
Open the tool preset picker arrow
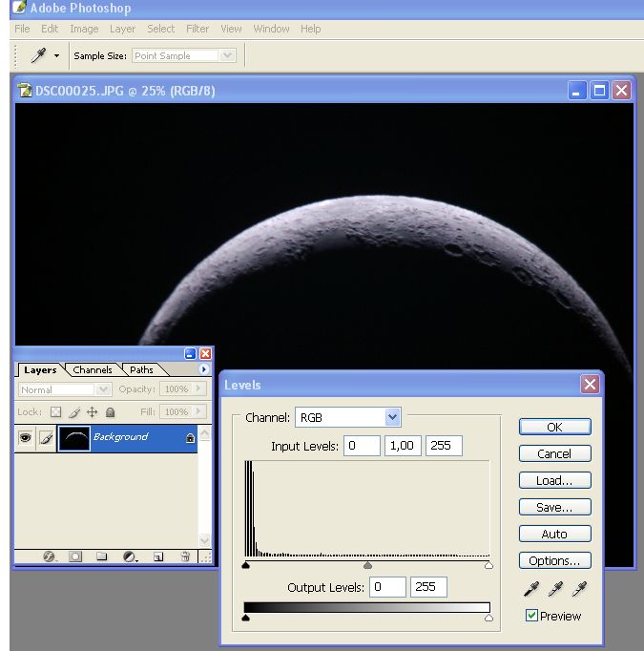(57, 55)
